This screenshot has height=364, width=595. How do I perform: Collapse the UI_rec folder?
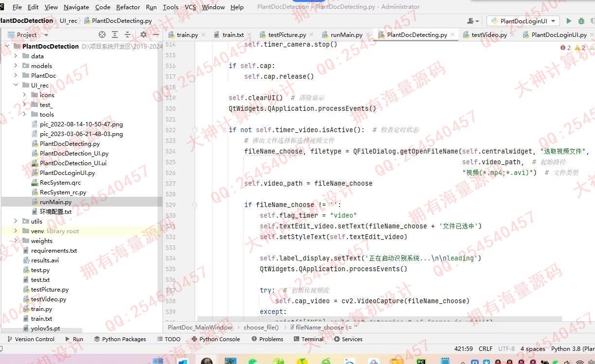coord(16,85)
